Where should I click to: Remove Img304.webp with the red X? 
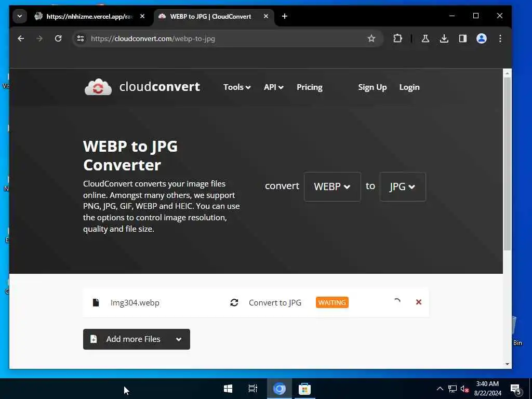[x=419, y=302]
